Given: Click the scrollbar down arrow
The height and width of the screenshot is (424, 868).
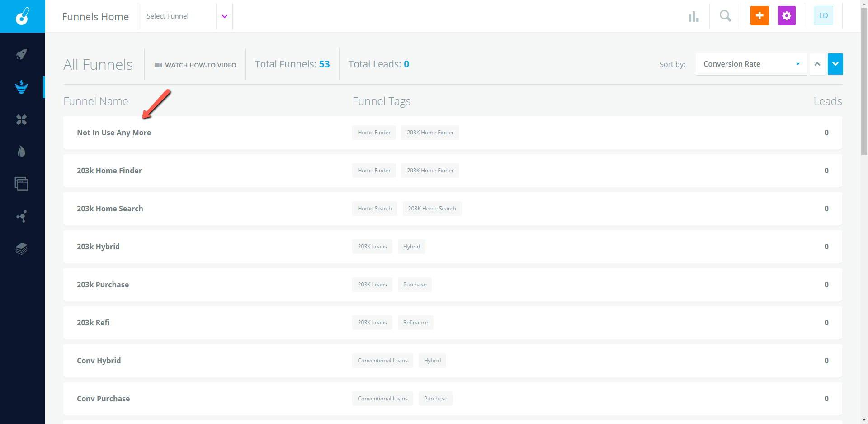Looking at the screenshot, I should pos(864,420).
